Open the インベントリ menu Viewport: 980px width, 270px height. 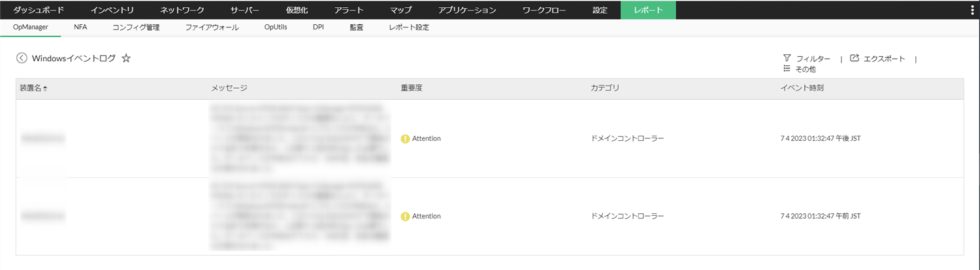[x=112, y=10]
